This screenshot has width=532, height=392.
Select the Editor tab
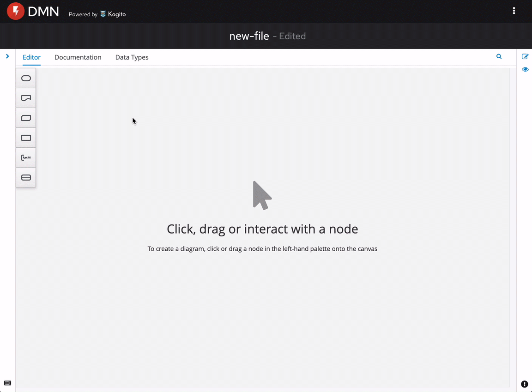coord(31,57)
